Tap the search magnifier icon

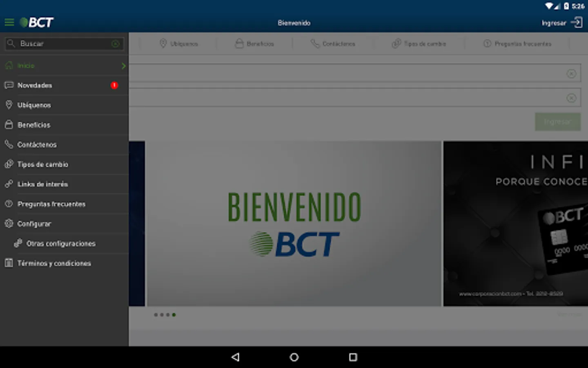pos(11,43)
